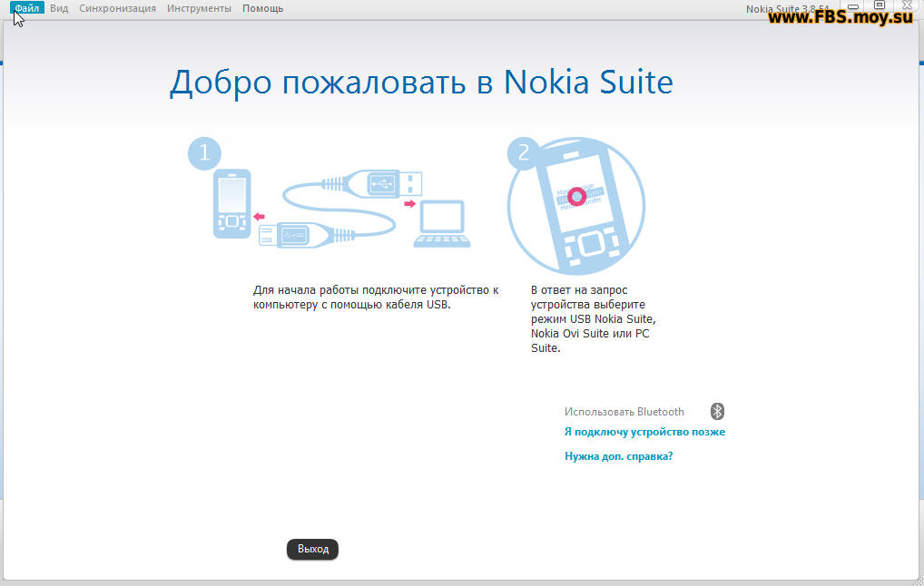Screen dimensions: 924x586
Task: Maximize the Nokia Suite window
Action: click(880, 5)
